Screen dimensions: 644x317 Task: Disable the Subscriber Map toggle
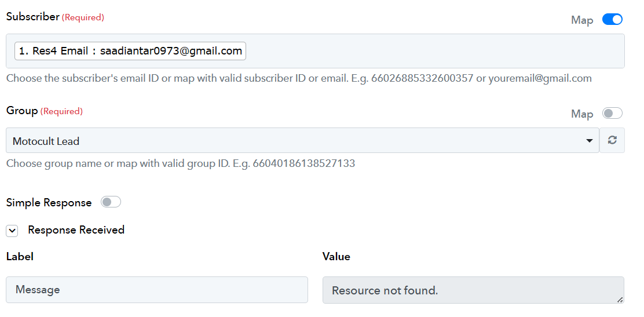click(x=612, y=19)
